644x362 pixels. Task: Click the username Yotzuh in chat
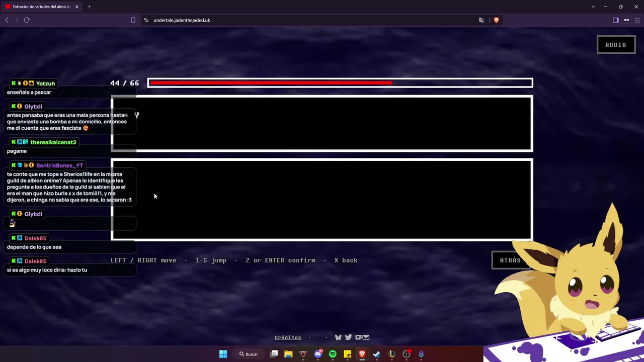[x=45, y=83]
